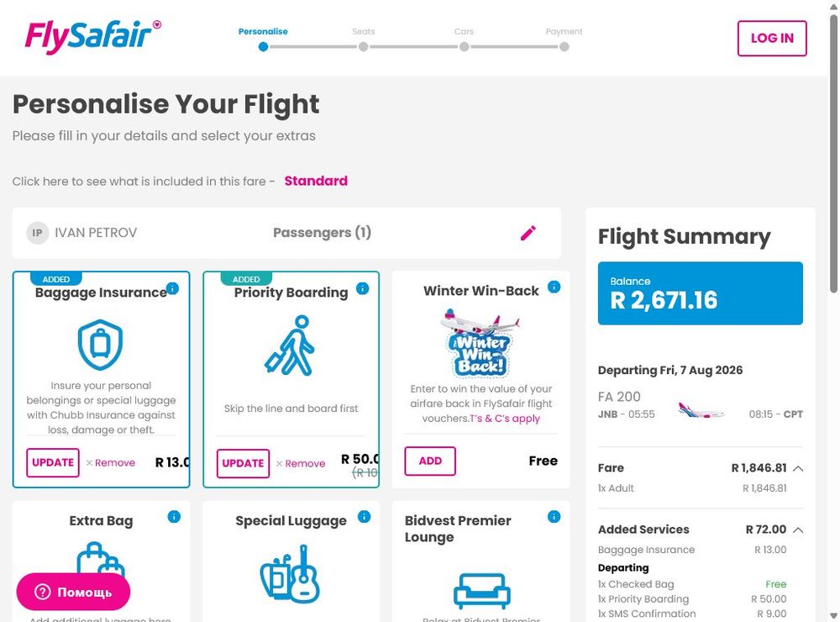
Task: Open Extra Bag info icon
Action: click(x=174, y=517)
